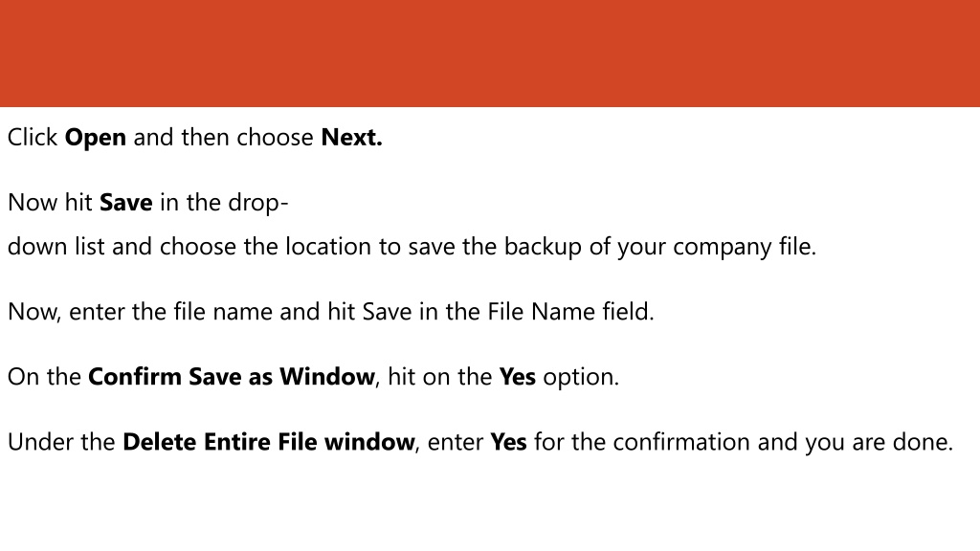Viewport: 980px width, 551px height.
Task: Click the words 'and then choose'
Action: coord(223,138)
